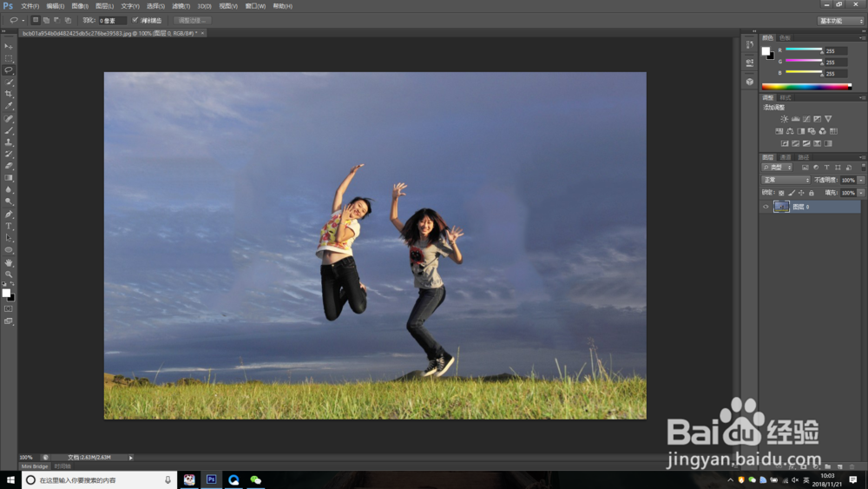
Task: Open layer filter type dropdown (类型)
Action: pos(777,168)
